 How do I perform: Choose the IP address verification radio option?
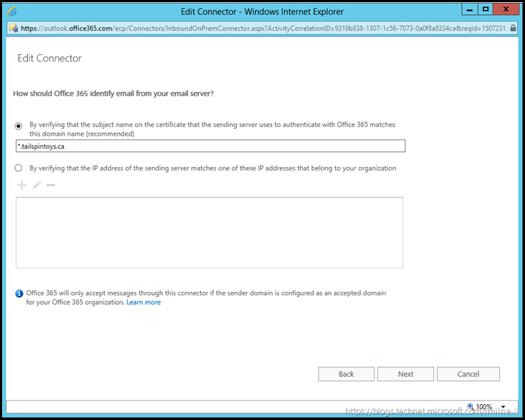point(19,168)
